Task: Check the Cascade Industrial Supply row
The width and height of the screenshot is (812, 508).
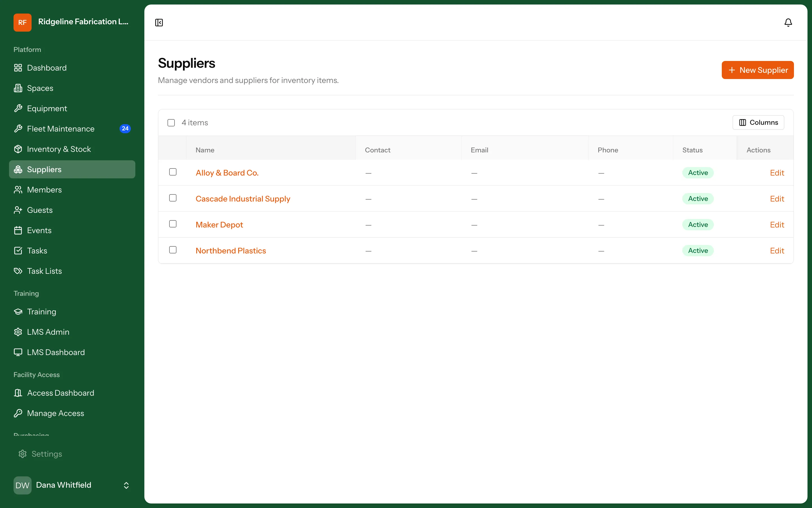Action: 173,198
